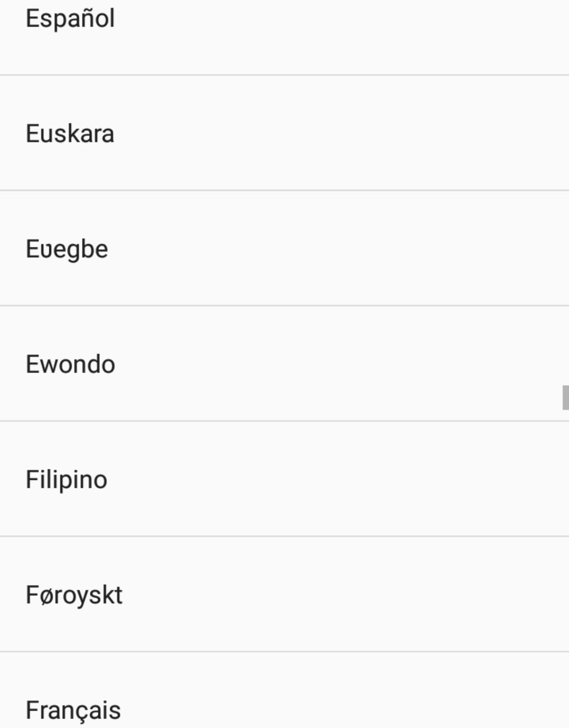Switch language to Ewe (Eʋegbe)
Viewport: 569px width, 728px height.
[x=284, y=249]
